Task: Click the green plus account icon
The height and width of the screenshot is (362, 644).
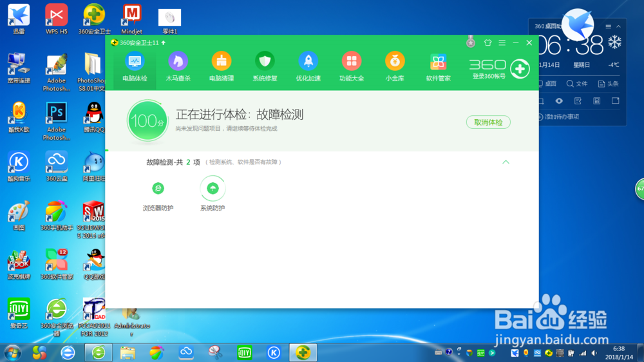Action: point(520,69)
